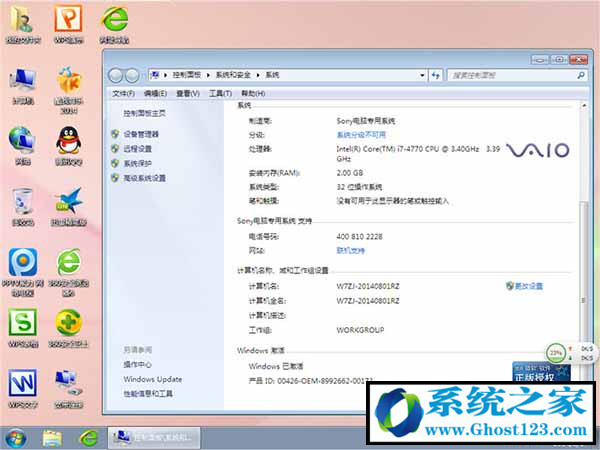The image size is (600, 450).
Task: Click 系统和安全 breadcrumb segment
Action: click(233, 75)
